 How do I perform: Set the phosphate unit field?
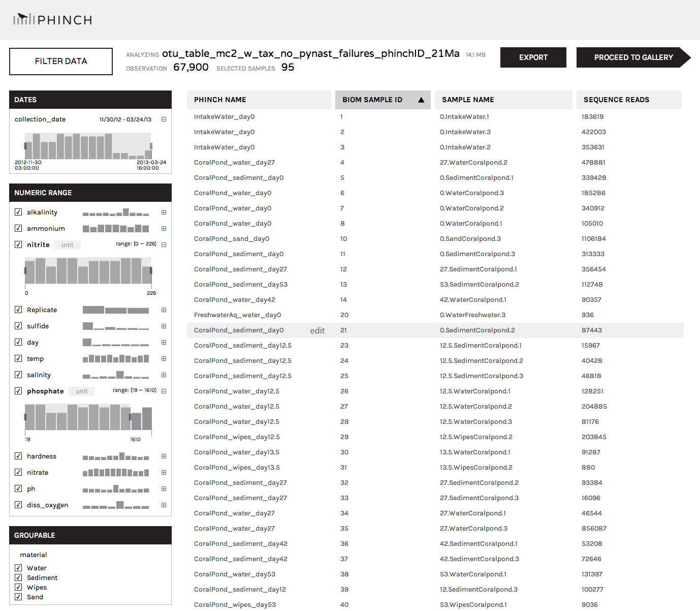pos(82,391)
